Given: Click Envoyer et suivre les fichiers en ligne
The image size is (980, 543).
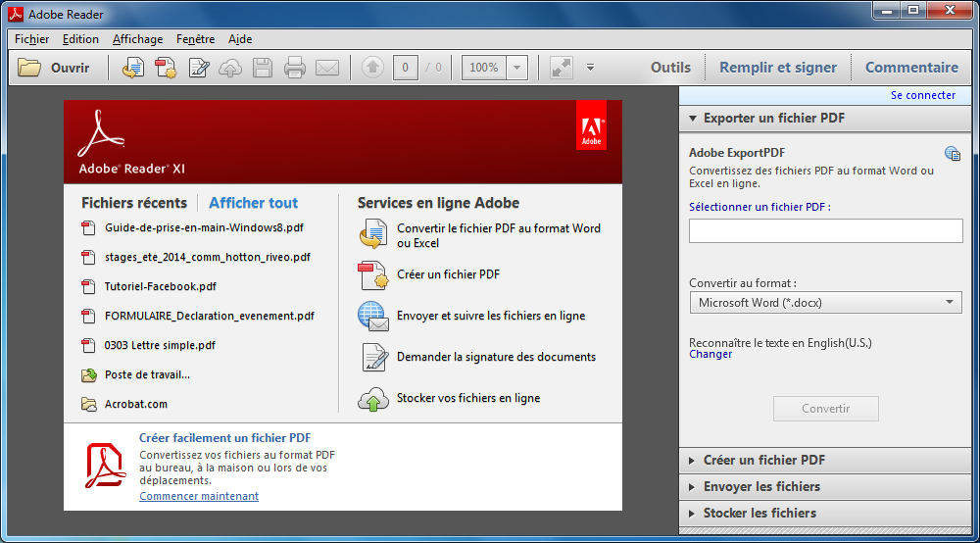Looking at the screenshot, I should point(491,317).
